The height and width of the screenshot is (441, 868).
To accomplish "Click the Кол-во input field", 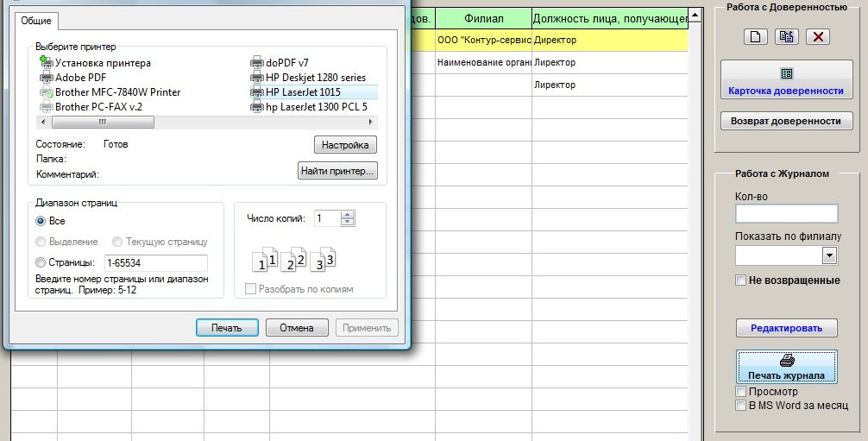I will [786, 214].
